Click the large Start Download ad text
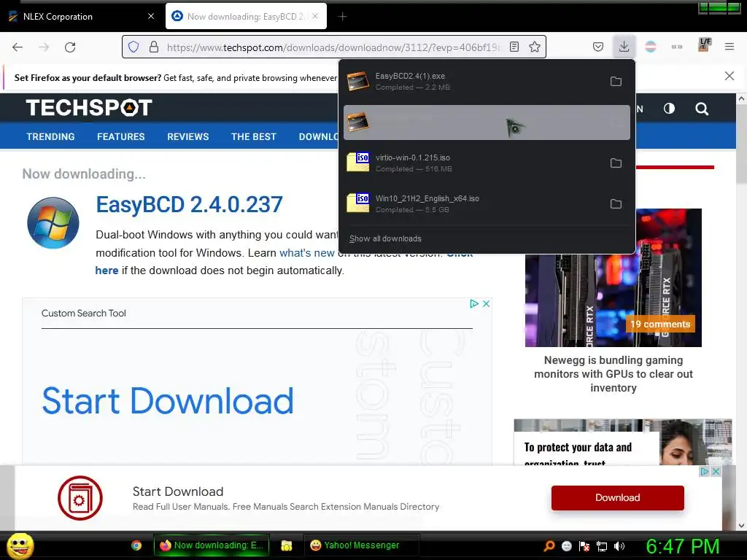 coord(167,400)
